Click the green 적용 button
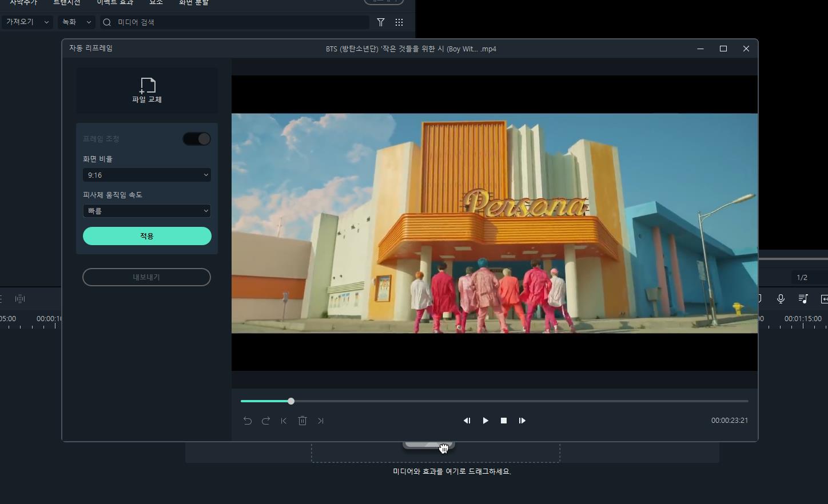The height and width of the screenshot is (504, 828). click(147, 236)
